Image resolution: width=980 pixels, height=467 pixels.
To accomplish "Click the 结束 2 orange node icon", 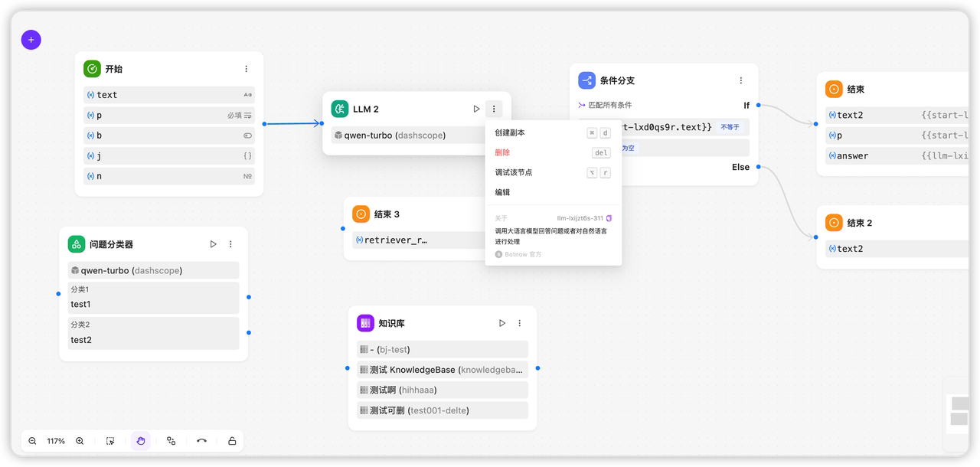I will tap(834, 223).
